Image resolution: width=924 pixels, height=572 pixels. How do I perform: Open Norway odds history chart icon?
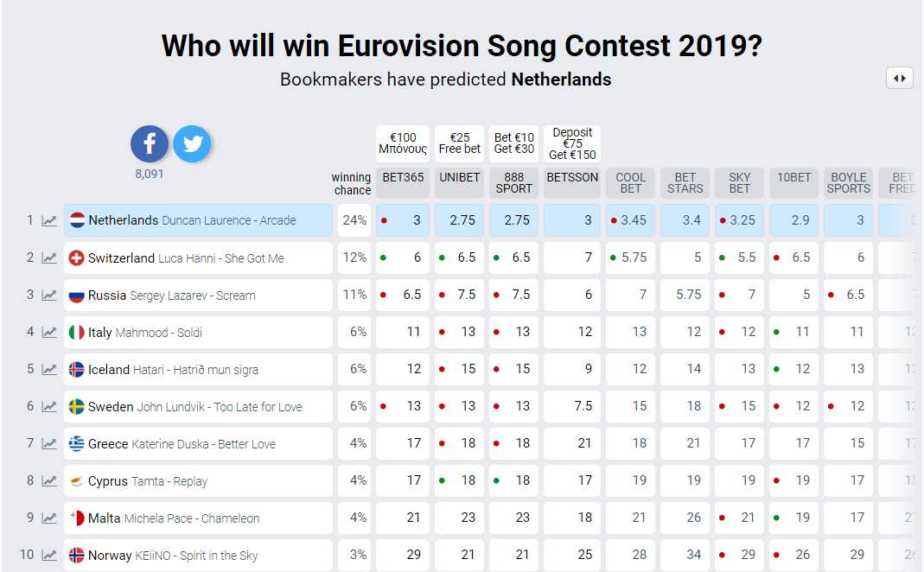coord(49,556)
